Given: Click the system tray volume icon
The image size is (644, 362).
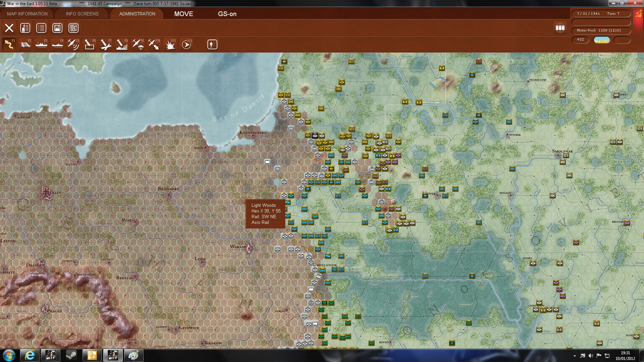Looking at the screenshot, I should [591, 356].
